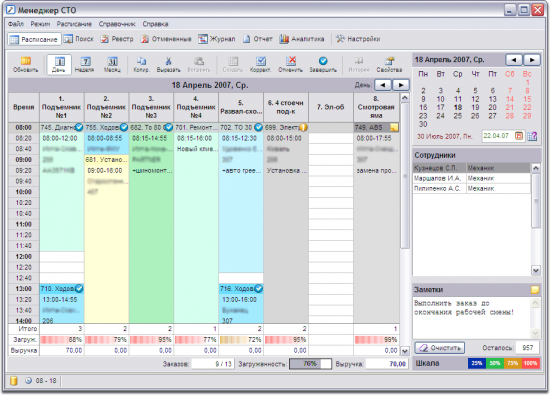Click the Отменить cancel order icon

pyautogui.click(x=290, y=65)
